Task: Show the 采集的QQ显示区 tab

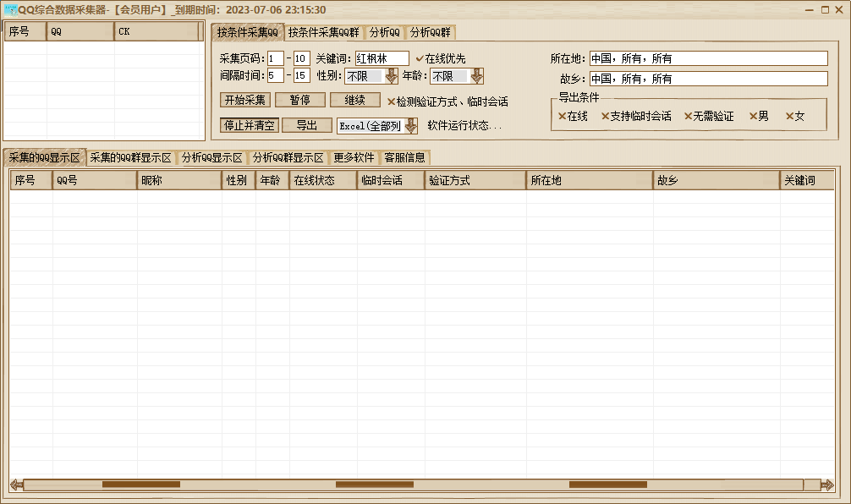Action: click(45, 157)
